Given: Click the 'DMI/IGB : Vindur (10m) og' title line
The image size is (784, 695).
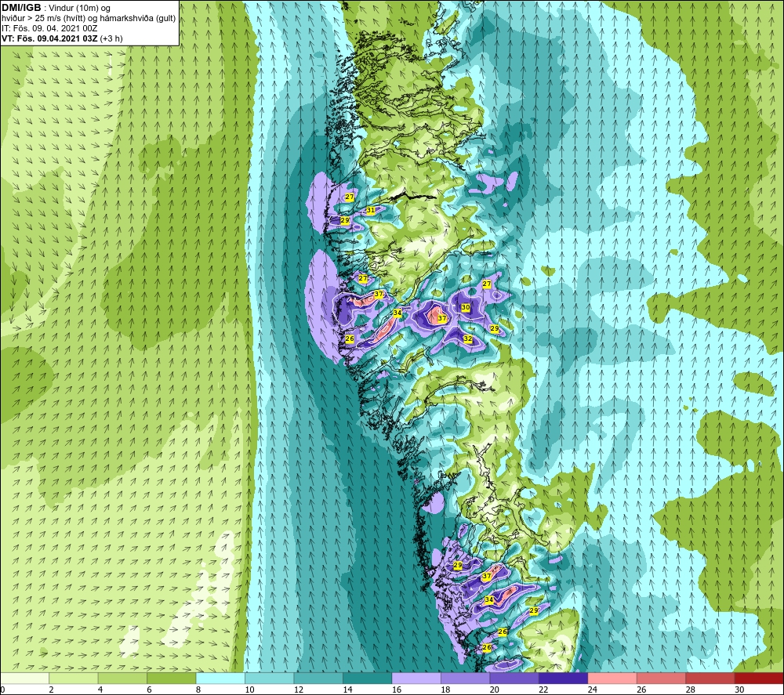Looking at the screenshot, I should click(56, 8).
